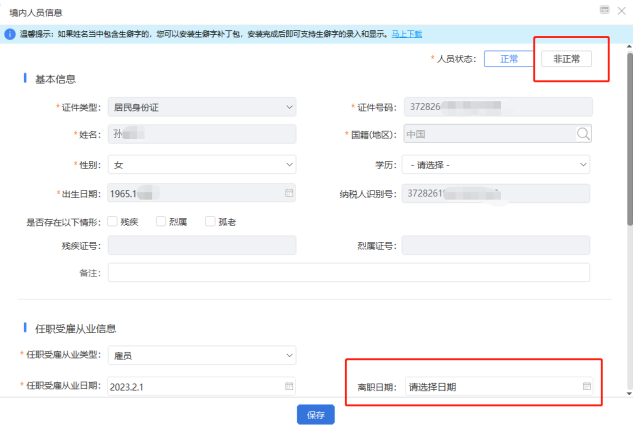Click the search icon in 国籍 field
Image resolution: width=633 pixels, height=432 pixels.
tap(583, 134)
